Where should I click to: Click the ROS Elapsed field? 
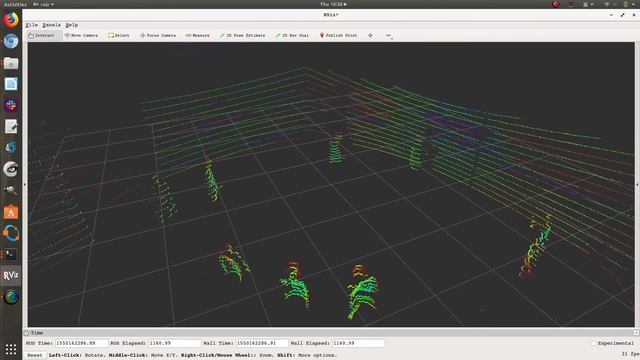(174, 343)
